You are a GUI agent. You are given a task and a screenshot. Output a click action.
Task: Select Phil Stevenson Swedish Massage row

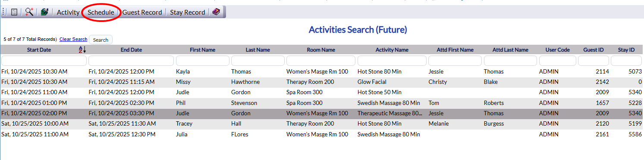click(322, 103)
